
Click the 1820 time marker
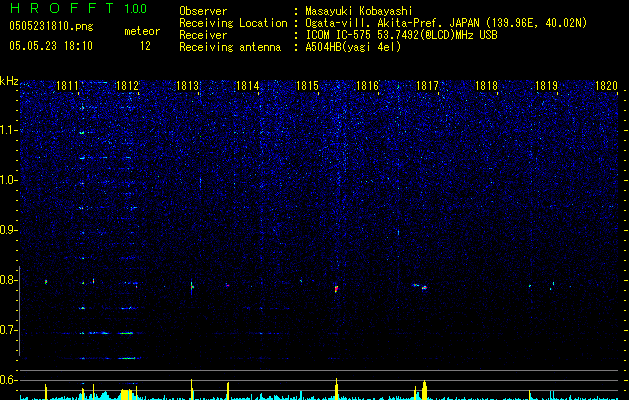[x=606, y=85]
